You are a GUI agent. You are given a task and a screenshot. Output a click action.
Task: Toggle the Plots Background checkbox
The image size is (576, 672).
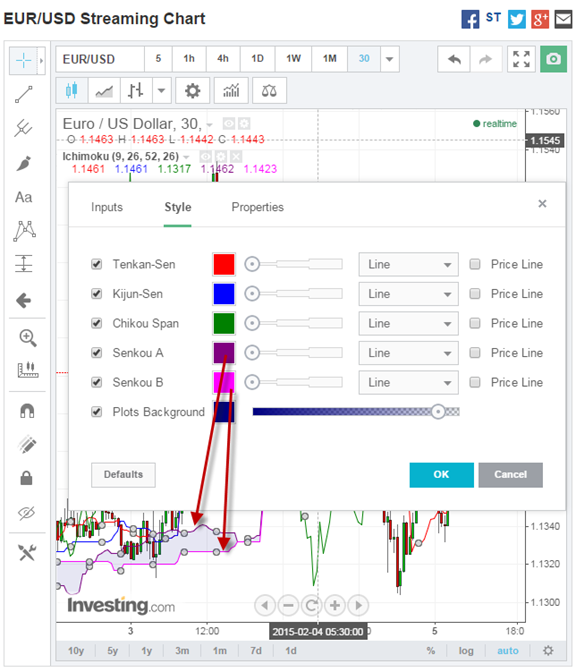97,412
